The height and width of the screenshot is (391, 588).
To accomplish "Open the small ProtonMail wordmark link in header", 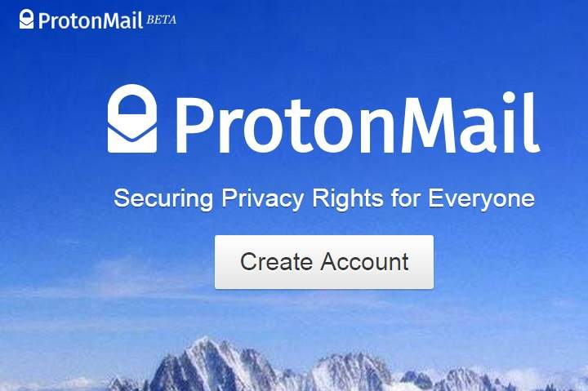I will click(x=90, y=20).
